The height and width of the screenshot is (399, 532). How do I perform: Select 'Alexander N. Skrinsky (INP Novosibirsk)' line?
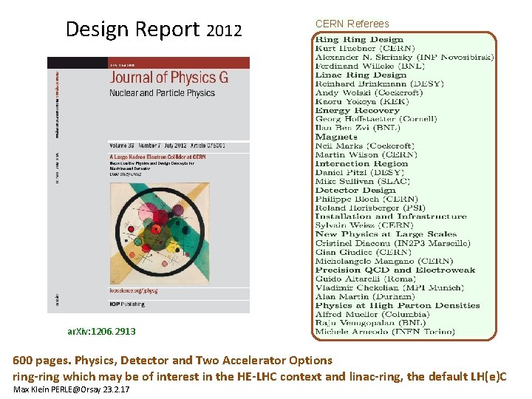[x=404, y=57]
